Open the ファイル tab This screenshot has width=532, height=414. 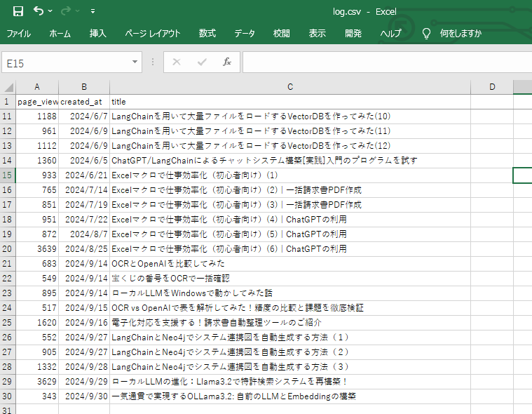(x=18, y=33)
